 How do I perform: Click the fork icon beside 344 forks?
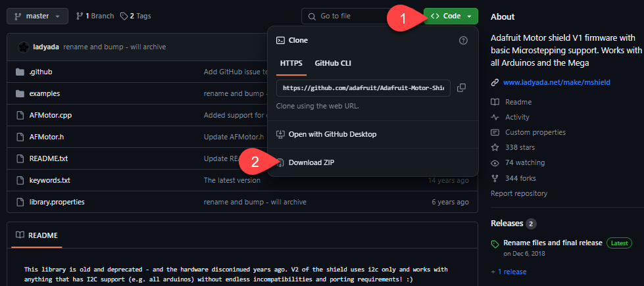pos(495,178)
